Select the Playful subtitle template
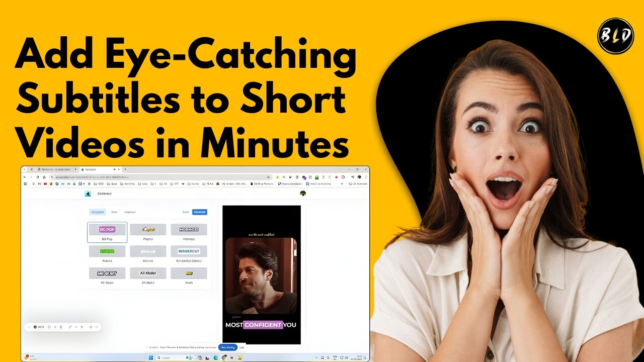Image resolution: width=644 pixels, height=362 pixels. [x=148, y=232]
